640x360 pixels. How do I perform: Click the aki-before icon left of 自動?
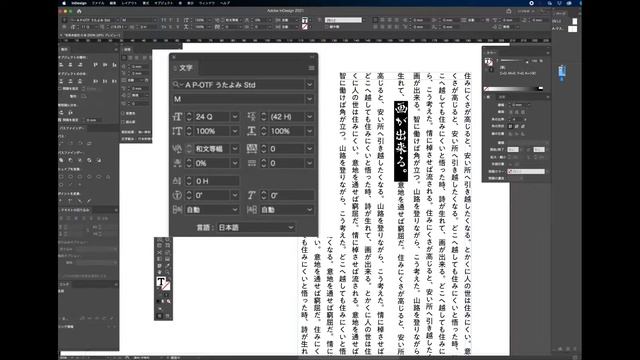click(177, 210)
